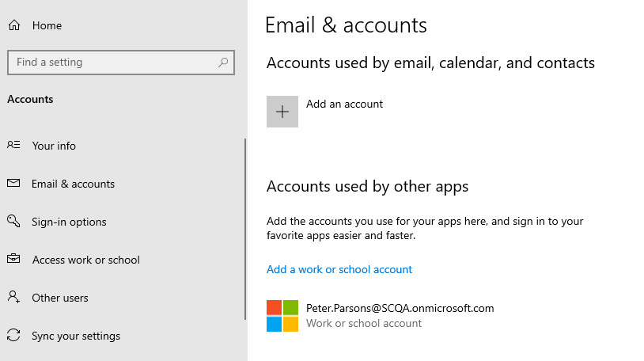Click the plus icon to add account
The width and height of the screenshot is (644, 361).
coord(282,112)
